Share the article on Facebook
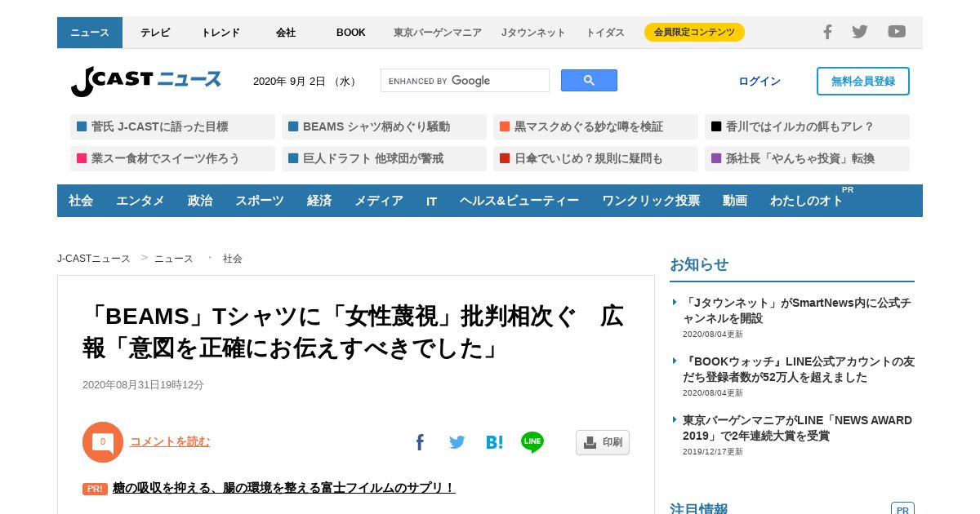Image resolution: width=980 pixels, height=514 pixels. [420, 442]
